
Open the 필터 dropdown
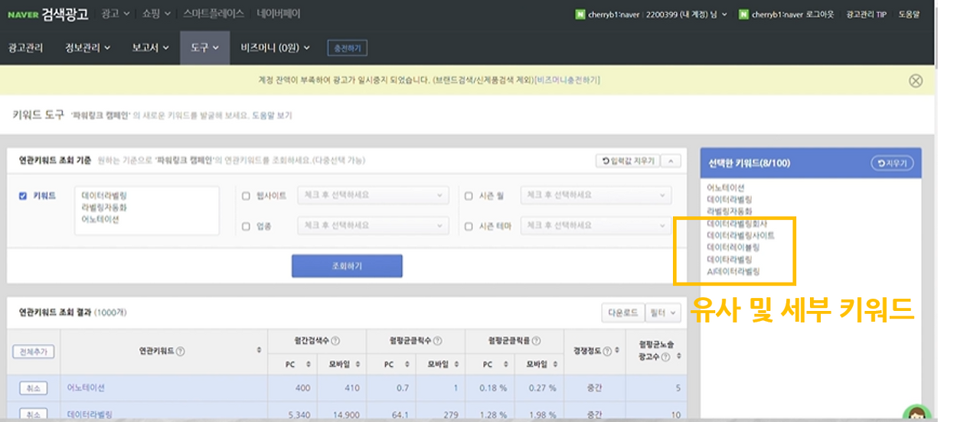pos(663,312)
